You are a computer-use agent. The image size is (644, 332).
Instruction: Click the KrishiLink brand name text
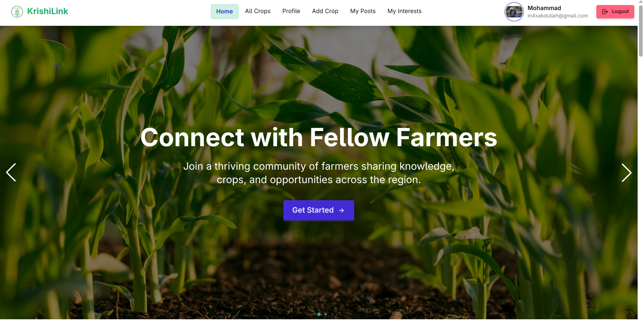click(48, 11)
